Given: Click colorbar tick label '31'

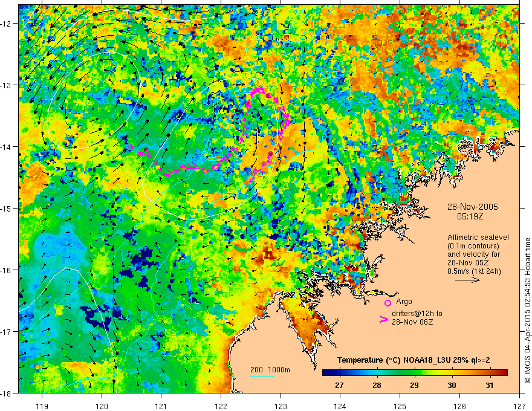Looking at the screenshot, I should point(489,385).
